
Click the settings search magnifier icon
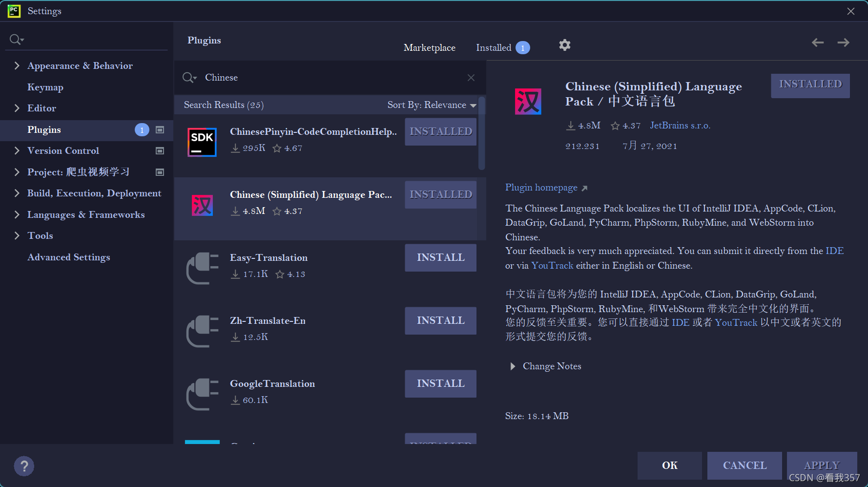pos(17,40)
